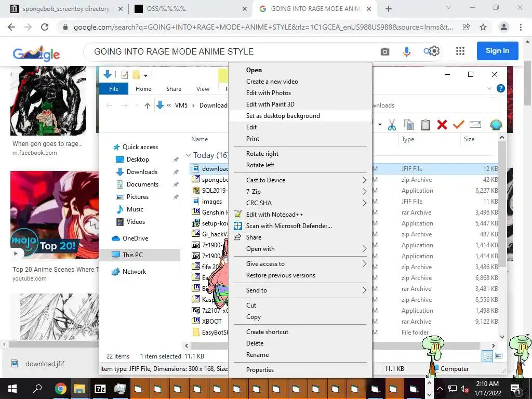Click the clock showing 2:10 AM
The height and width of the screenshot is (399, 532).
click(x=487, y=384)
